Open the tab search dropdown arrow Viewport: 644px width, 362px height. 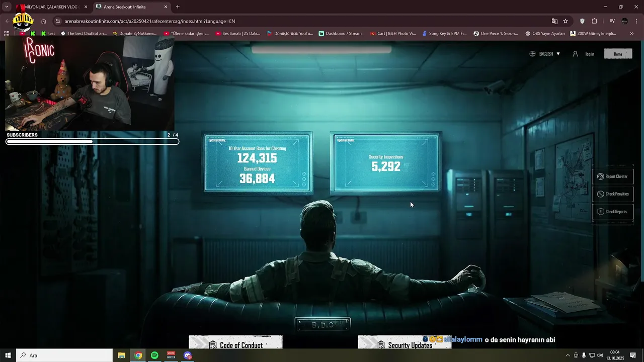(7, 7)
